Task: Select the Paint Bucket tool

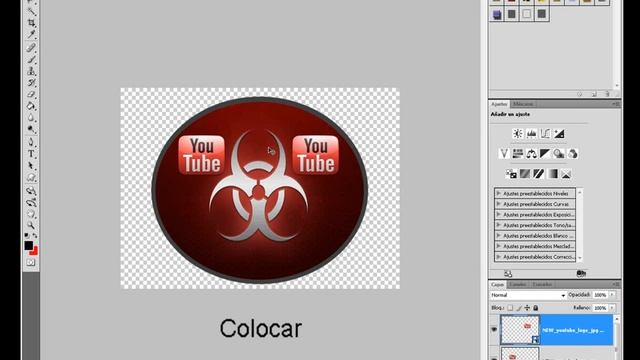Action: [31, 106]
